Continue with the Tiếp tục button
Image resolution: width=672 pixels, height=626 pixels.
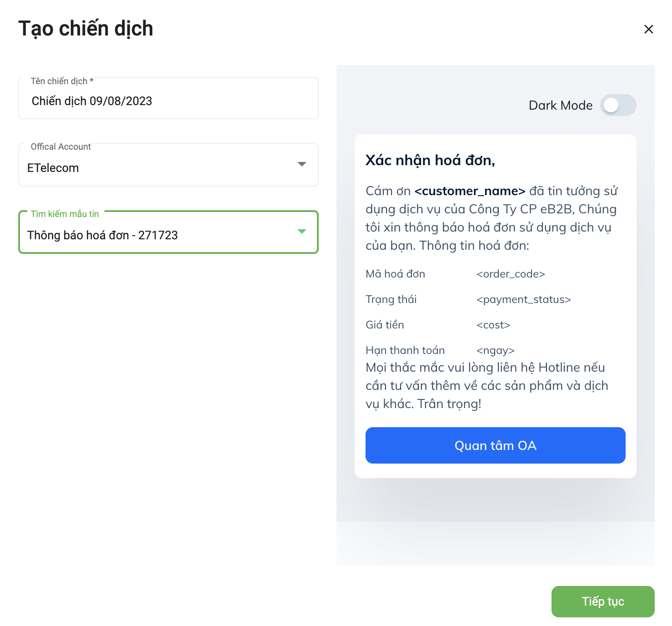[x=603, y=601]
